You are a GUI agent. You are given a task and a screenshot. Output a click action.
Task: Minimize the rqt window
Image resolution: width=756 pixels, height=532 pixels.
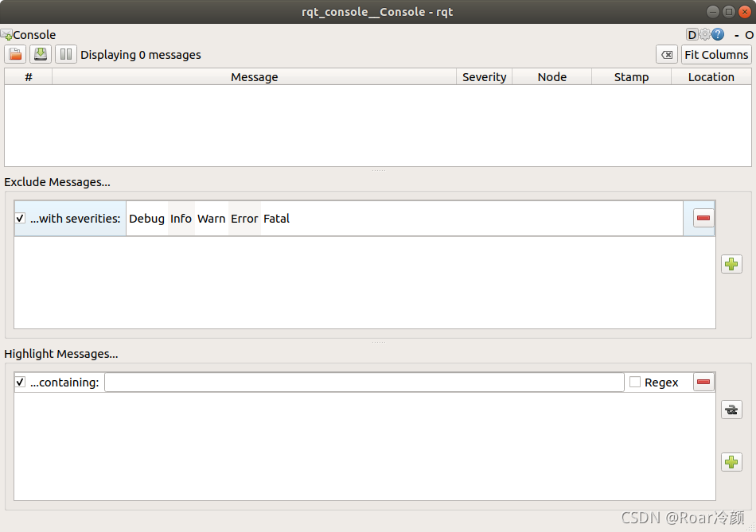712,12
